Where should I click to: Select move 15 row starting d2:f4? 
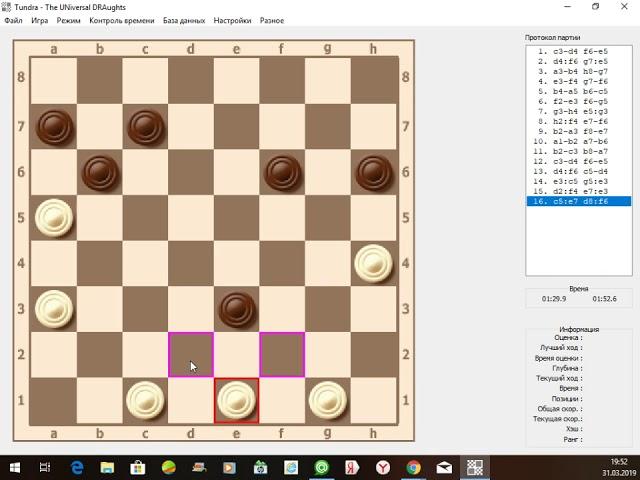click(579, 191)
